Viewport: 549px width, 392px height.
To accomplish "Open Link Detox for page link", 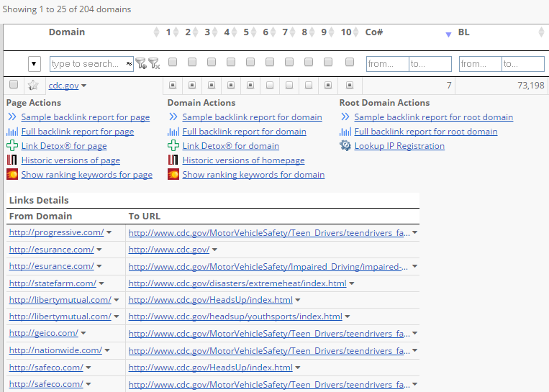I will [x=64, y=146].
